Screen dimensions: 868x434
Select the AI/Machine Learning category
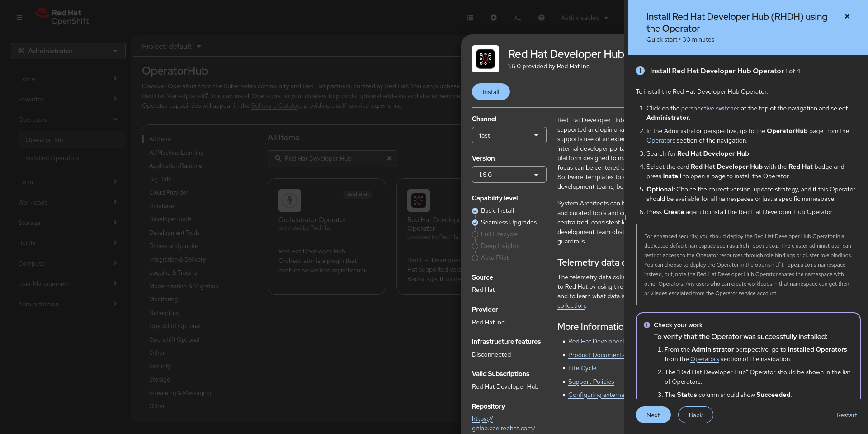coord(176,153)
